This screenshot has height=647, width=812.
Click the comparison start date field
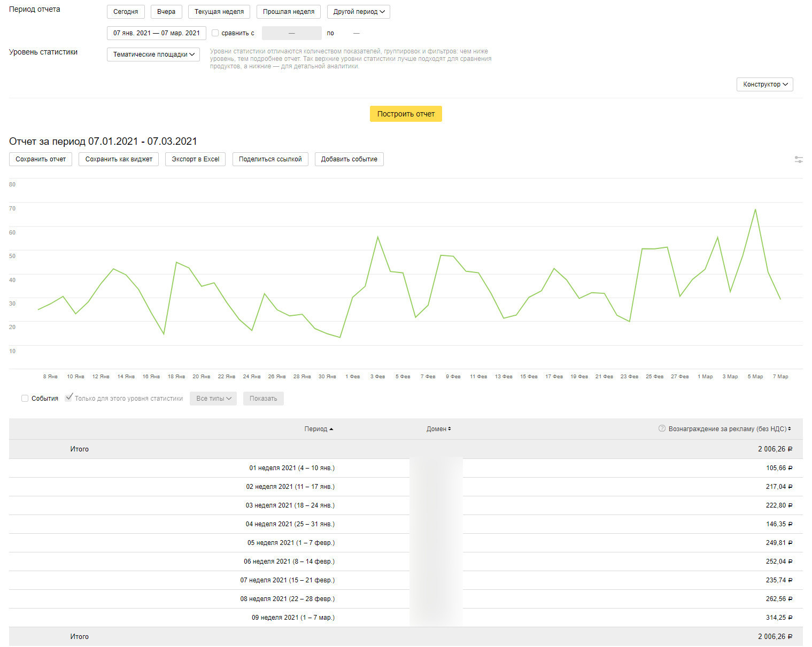(291, 33)
